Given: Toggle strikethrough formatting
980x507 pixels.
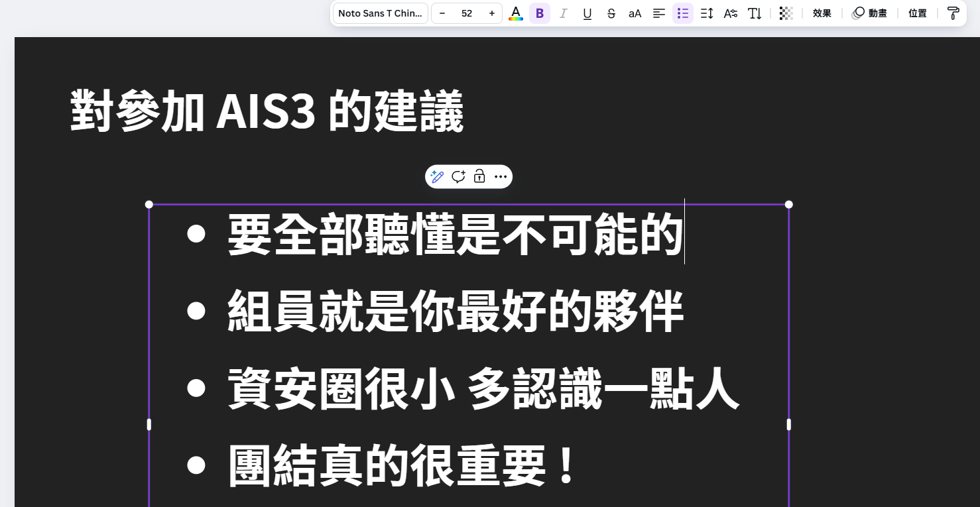Looking at the screenshot, I should [611, 13].
